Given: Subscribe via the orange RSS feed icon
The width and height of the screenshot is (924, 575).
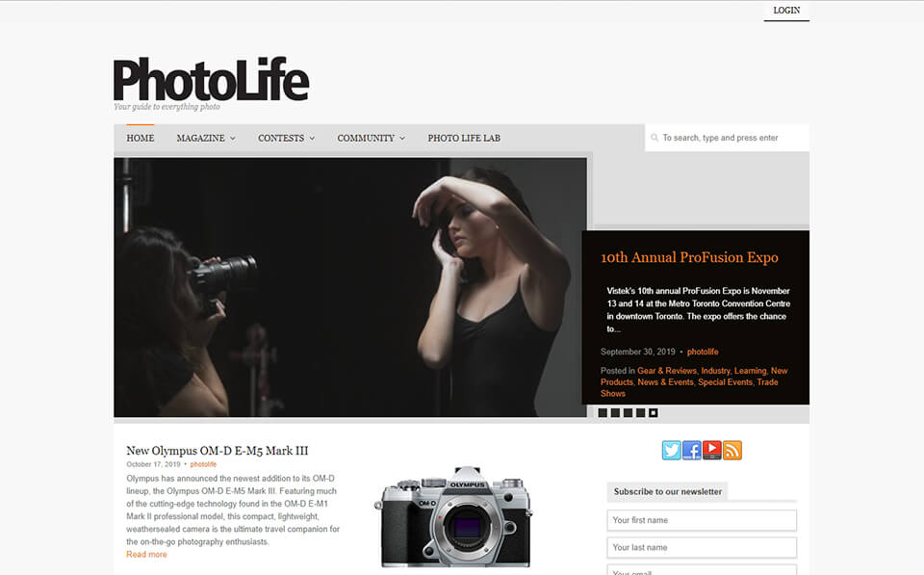Looking at the screenshot, I should point(731,450).
